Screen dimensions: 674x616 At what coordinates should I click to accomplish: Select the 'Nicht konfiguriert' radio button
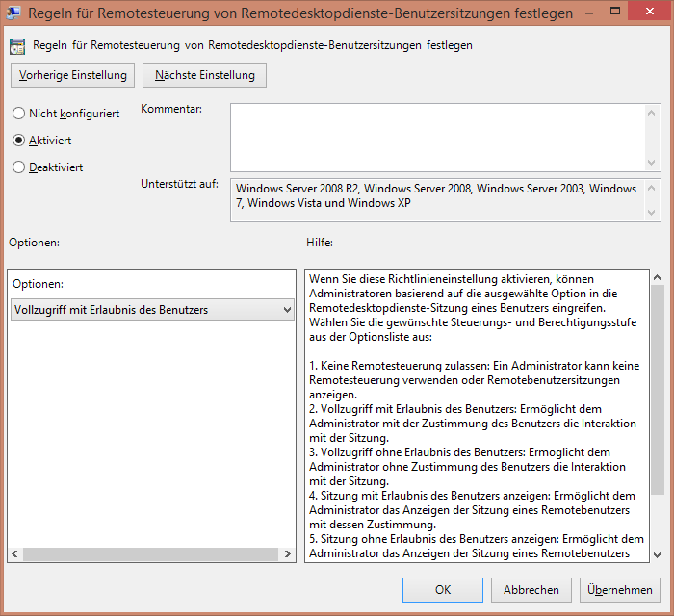pyautogui.click(x=18, y=114)
